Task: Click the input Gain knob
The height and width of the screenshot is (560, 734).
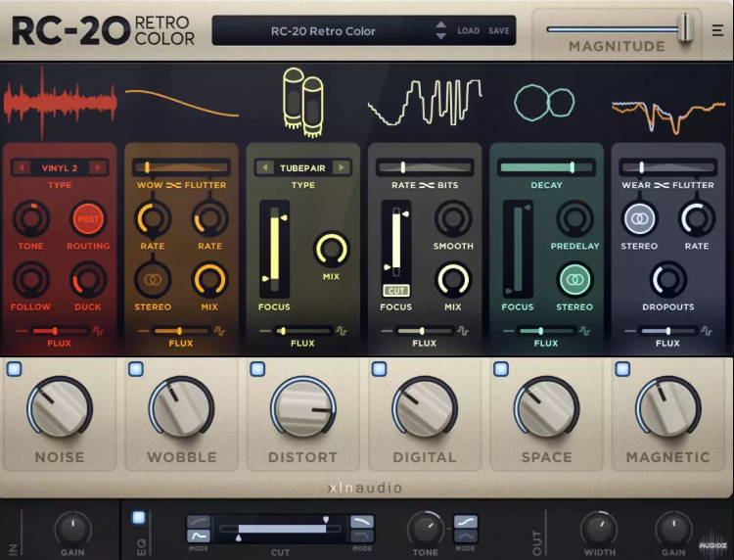Action: tap(72, 529)
